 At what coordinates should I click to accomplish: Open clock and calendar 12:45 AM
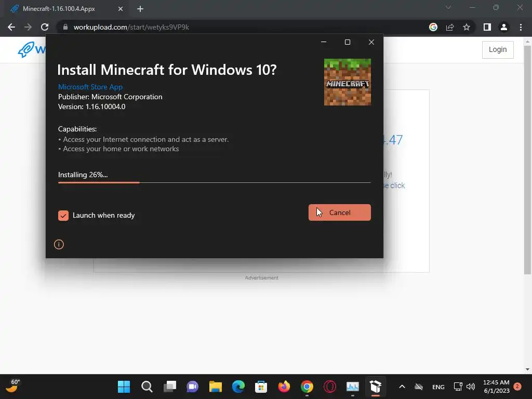click(496, 387)
